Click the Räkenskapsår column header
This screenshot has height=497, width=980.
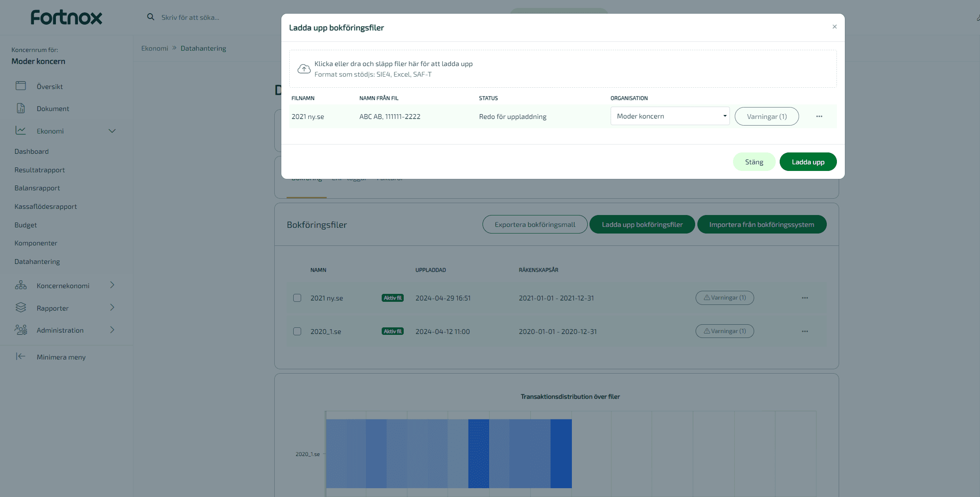[538, 270]
